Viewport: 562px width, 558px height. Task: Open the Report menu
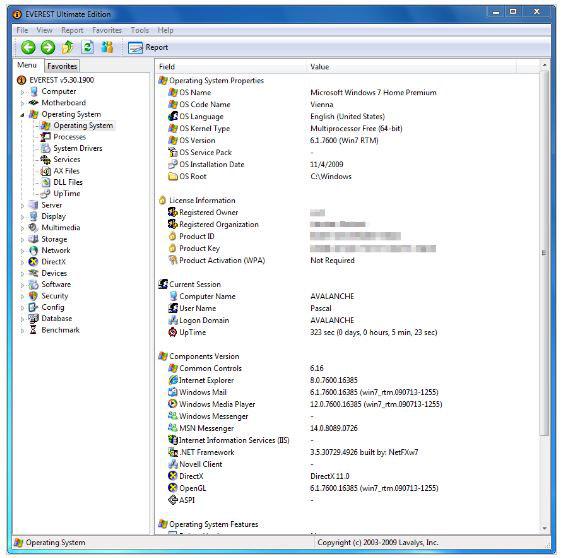[72, 30]
